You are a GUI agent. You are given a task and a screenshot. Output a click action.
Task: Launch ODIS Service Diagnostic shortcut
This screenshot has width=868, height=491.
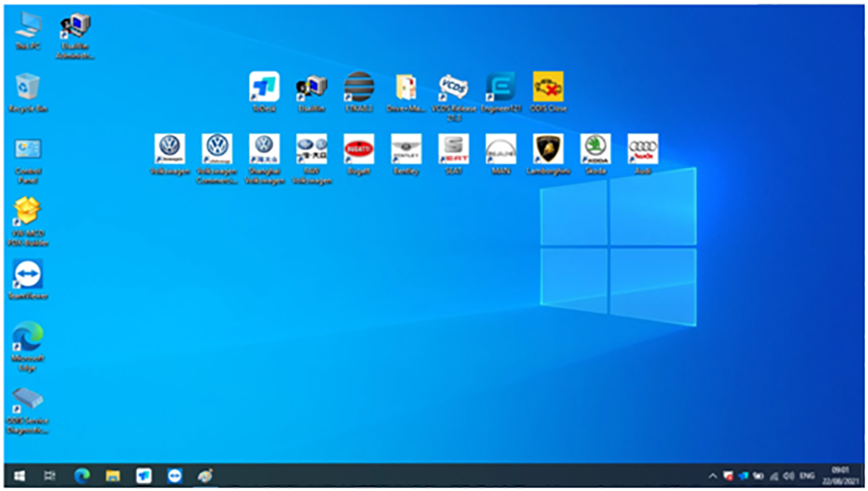(x=28, y=411)
